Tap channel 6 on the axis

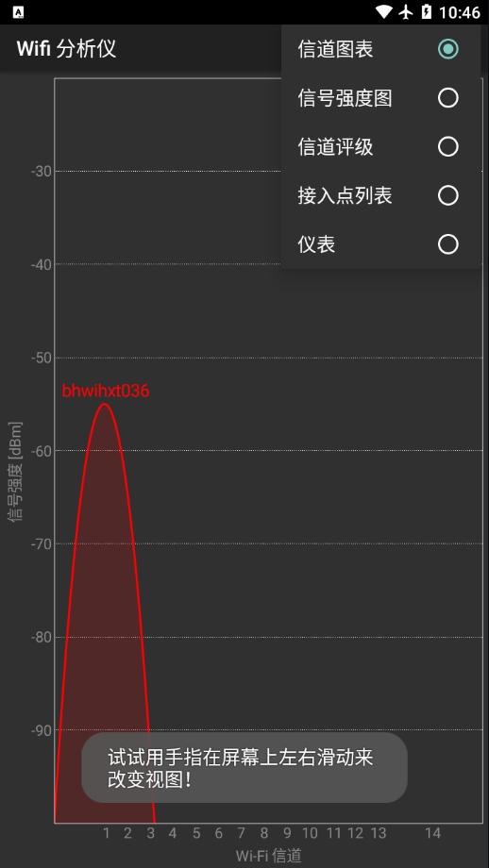coord(218,832)
